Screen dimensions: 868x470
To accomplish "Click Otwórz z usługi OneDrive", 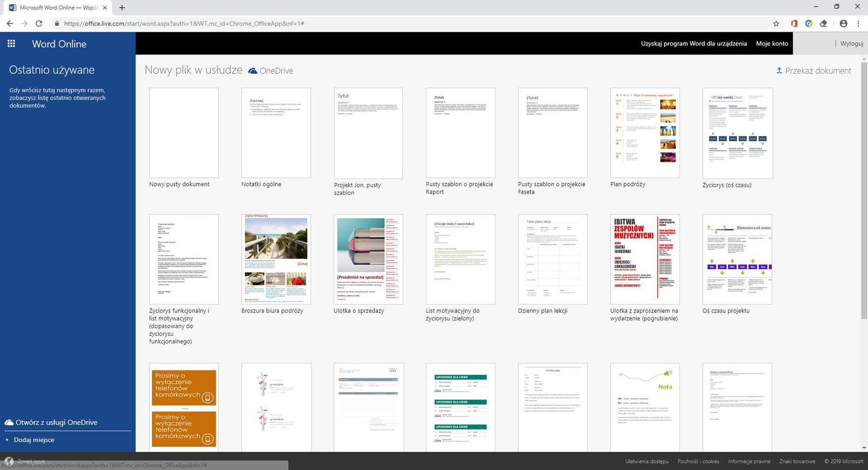I will click(x=57, y=423).
